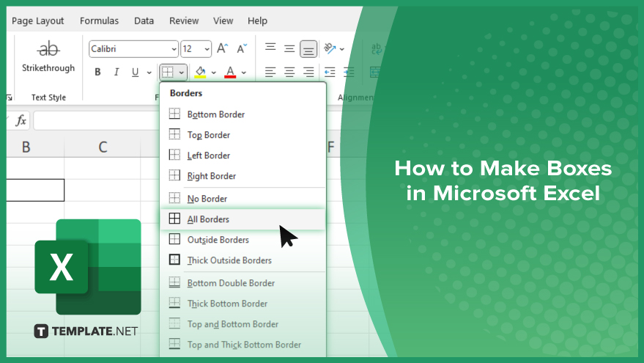Align text left
This screenshot has width=644, height=363.
point(270,73)
